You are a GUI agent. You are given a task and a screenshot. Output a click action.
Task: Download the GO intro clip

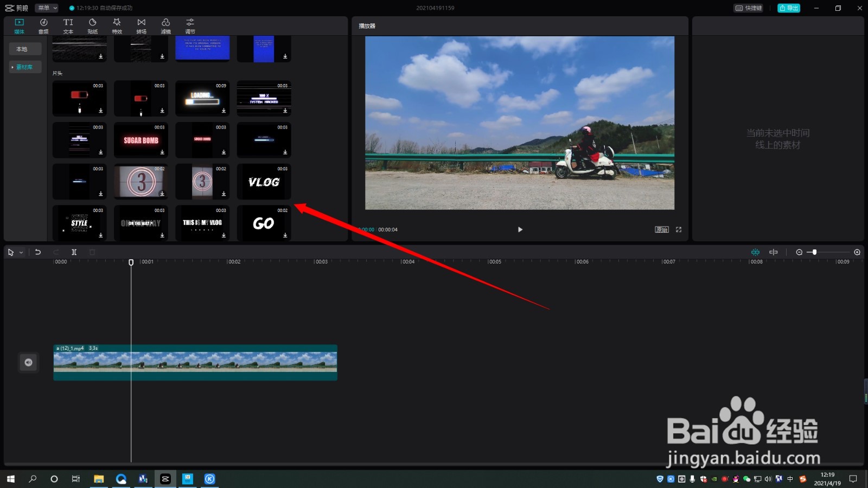click(x=285, y=235)
